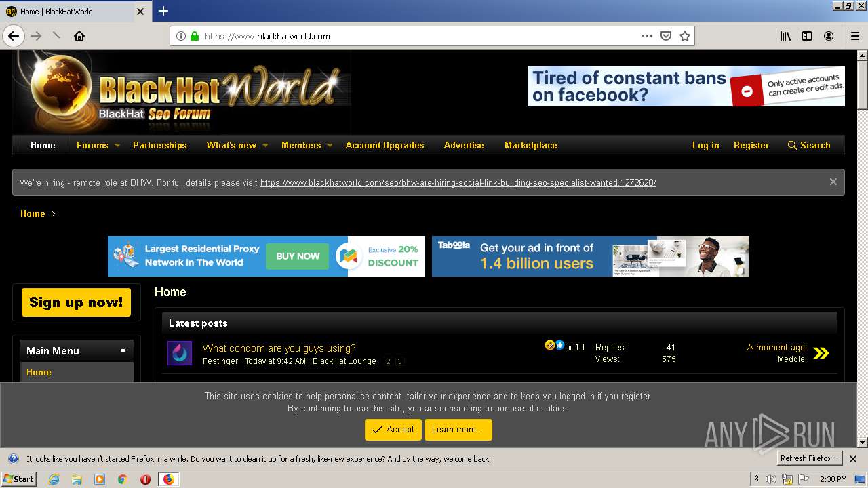Viewport: 868px width, 488px height.
Task: Stop page loading with the X button
Action: click(x=57, y=36)
